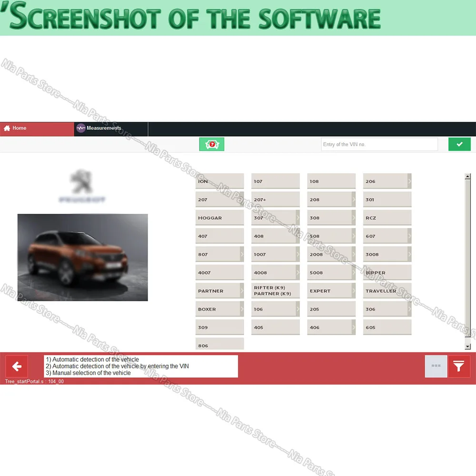Select model 4007

click(x=219, y=272)
